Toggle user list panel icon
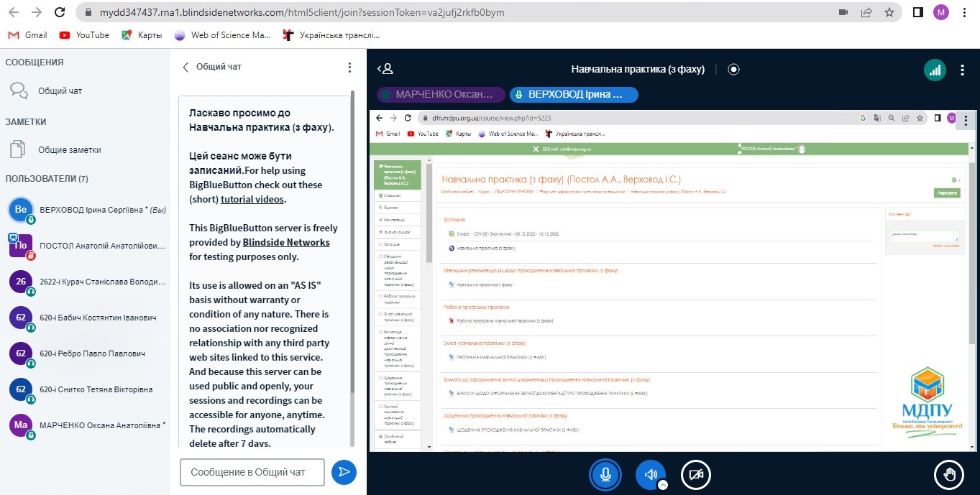The height and width of the screenshot is (495, 980). point(386,69)
